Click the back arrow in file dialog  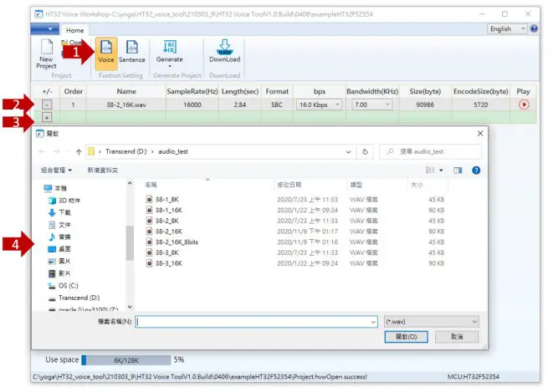(42, 152)
